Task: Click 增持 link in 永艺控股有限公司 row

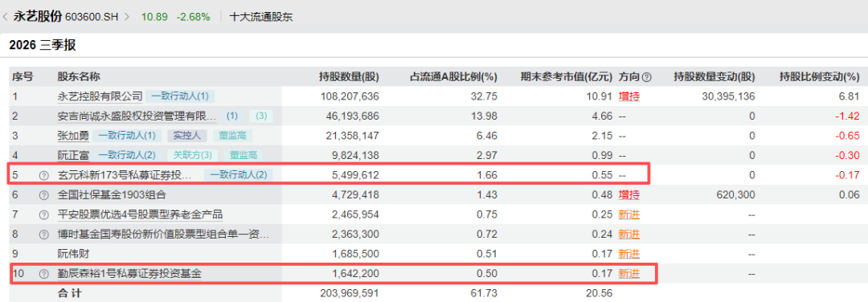Action: 628,96
